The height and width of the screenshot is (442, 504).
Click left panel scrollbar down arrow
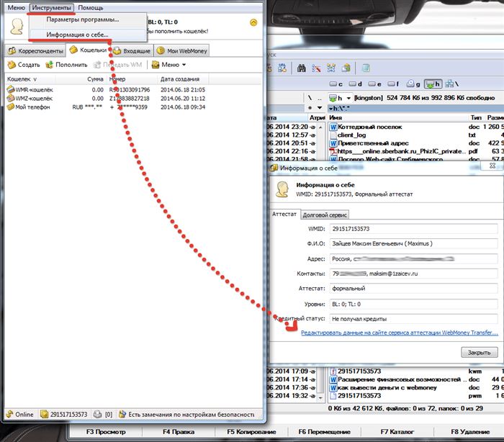click(320, 397)
